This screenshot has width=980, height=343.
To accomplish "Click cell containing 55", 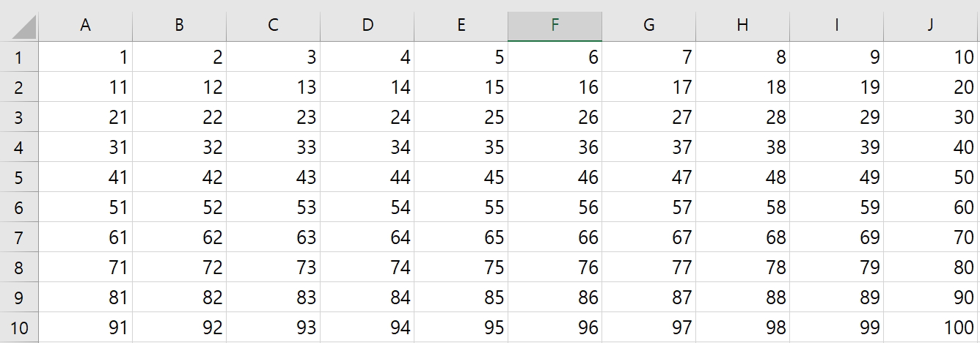I will [461, 207].
